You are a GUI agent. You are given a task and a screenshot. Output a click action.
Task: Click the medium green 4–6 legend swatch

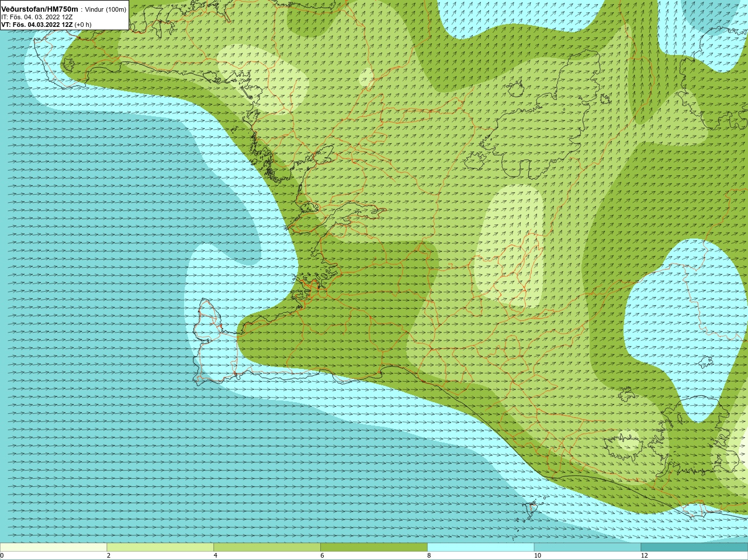267,547
